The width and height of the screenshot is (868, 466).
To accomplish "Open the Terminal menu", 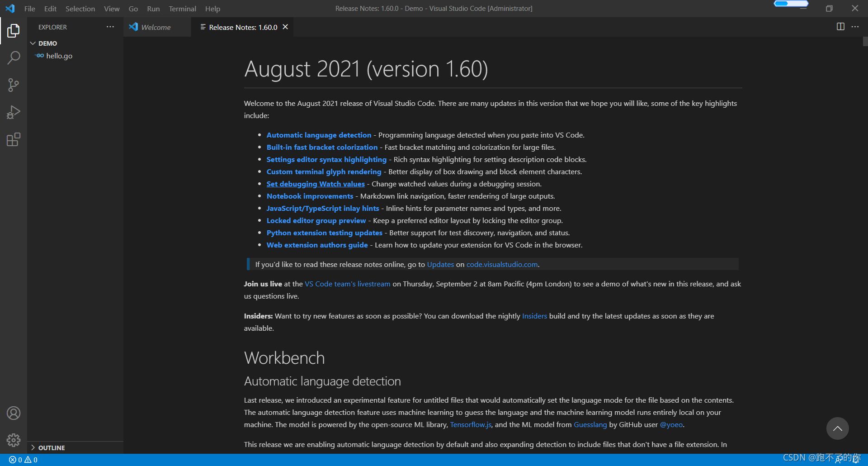I will [x=182, y=9].
